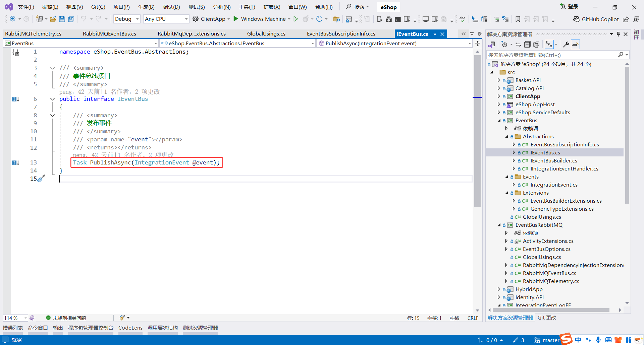The height and width of the screenshot is (345, 644).
Task: Start debugging with green play icon
Action: click(x=235, y=19)
